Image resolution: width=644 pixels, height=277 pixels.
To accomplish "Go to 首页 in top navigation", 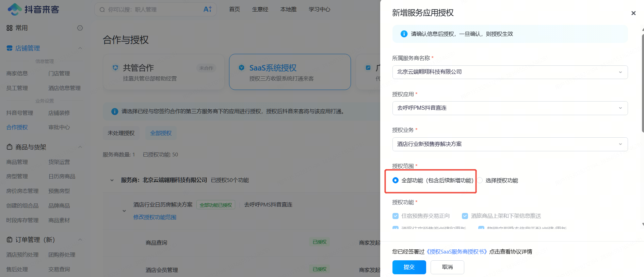I will [x=235, y=9].
